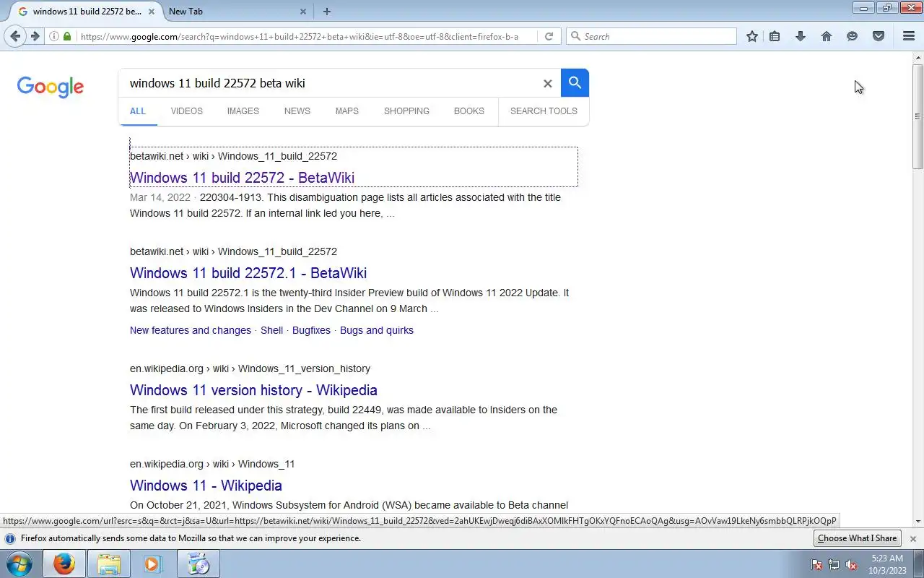924x578 pixels.
Task: Open the network tray icon
Action: pos(834,565)
